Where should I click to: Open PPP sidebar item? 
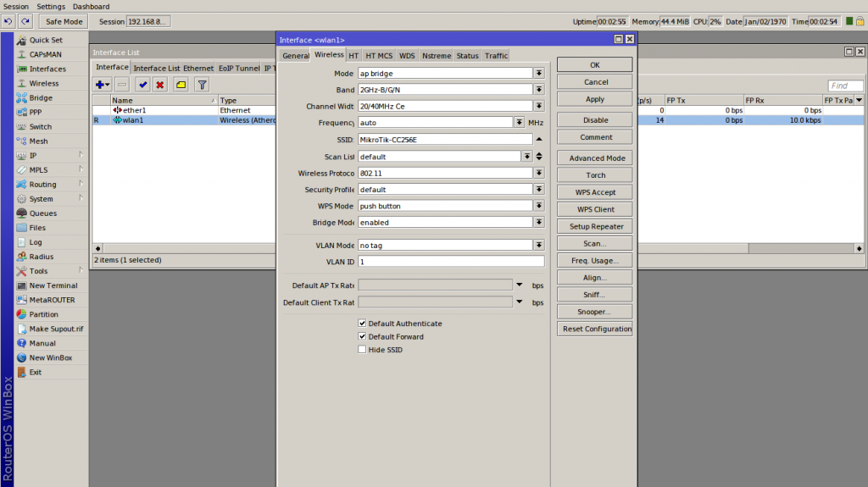coord(36,112)
